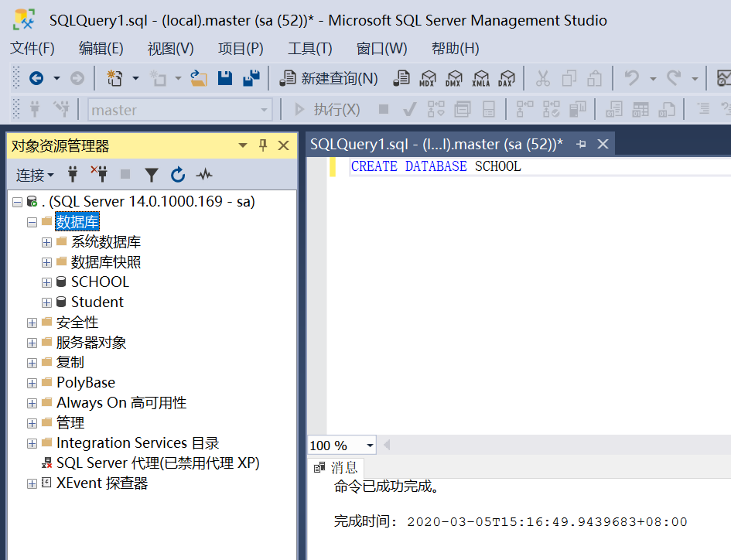This screenshot has height=560, width=731.
Task: Click the undo arrow icon
Action: pos(632,78)
